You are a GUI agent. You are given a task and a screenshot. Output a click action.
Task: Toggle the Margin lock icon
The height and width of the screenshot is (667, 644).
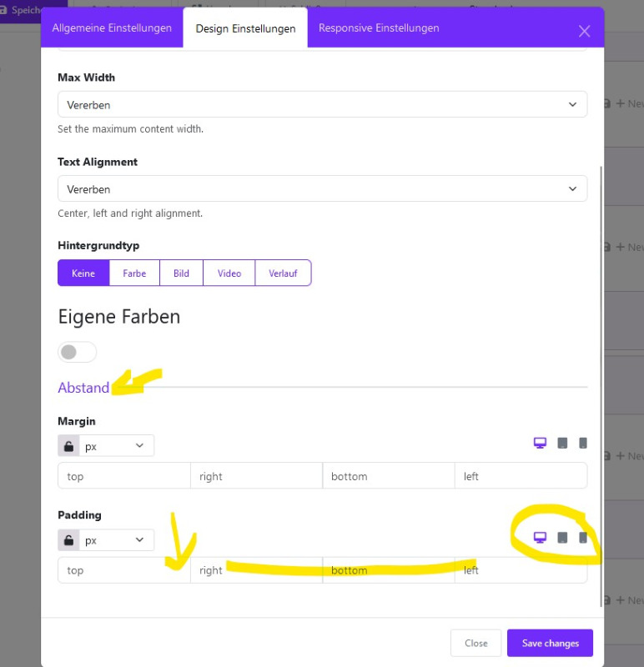(x=68, y=446)
